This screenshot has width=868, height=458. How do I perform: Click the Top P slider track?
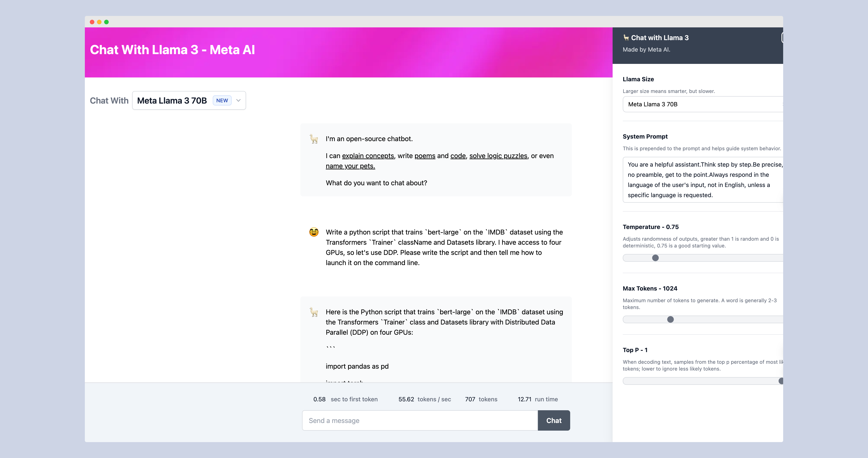[x=701, y=381]
